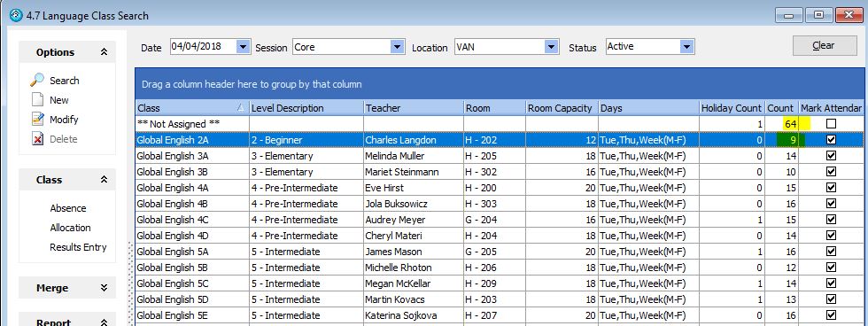
Task: Click the green count 9 cell
Action: point(781,140)
